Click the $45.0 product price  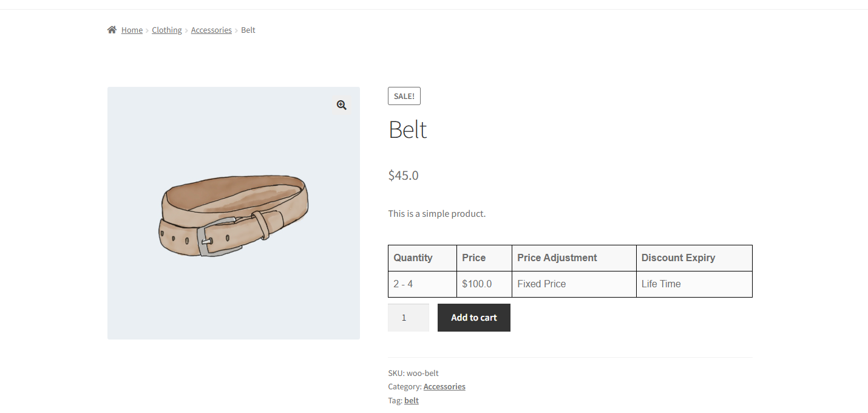click(x=404, y=176)
